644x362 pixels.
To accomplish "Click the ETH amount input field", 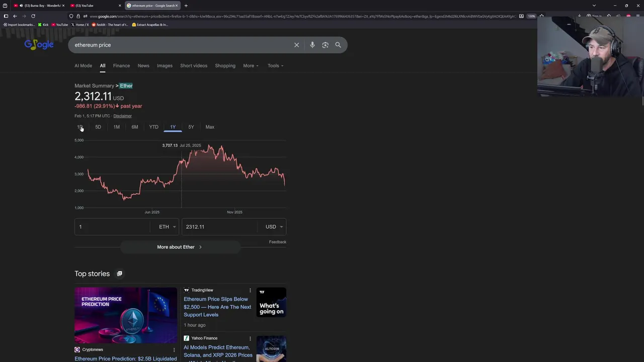I will click(112, 227).
